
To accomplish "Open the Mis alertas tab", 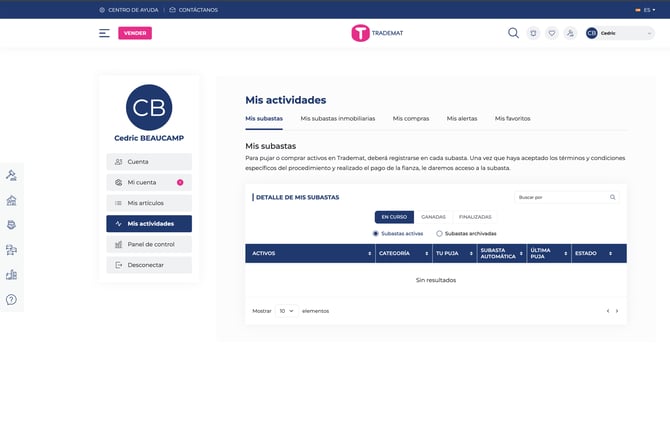I will click(x=461, y=118).
